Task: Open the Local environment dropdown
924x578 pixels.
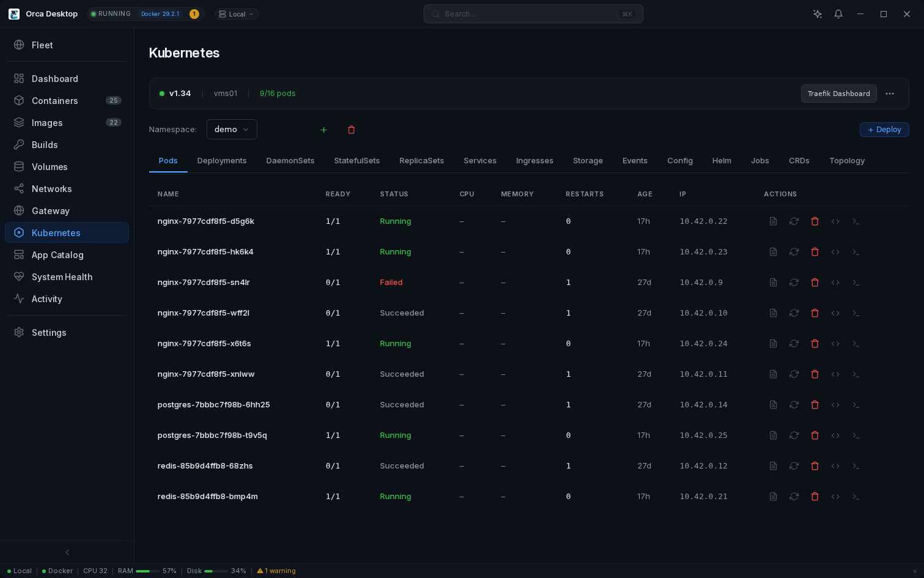Action: (237, 14)
